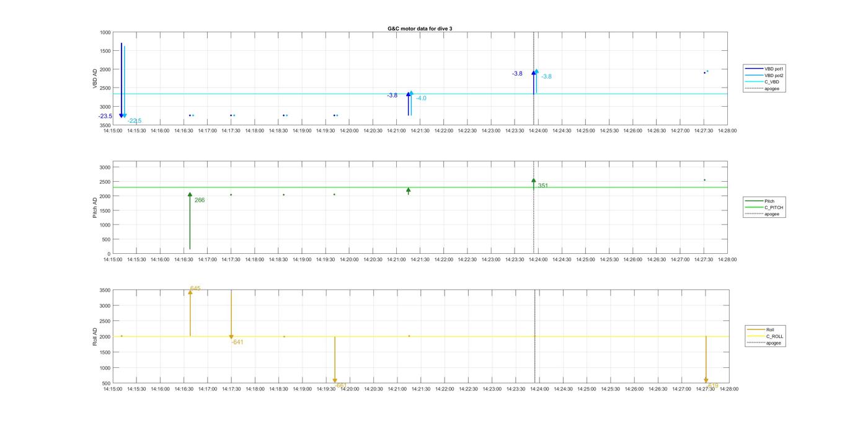This screenshot has height=430, width=868.
Task: Select the Roll legend entry
Action: coord(761,329)
